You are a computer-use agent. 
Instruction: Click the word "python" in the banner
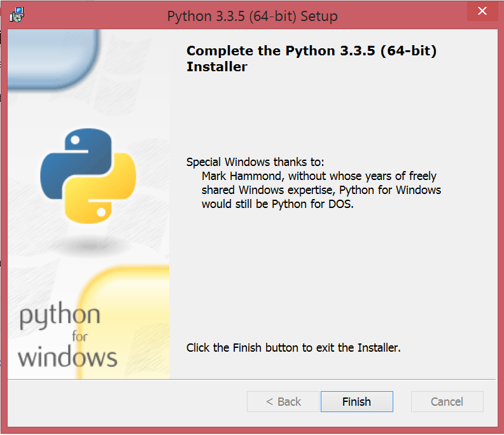(59, 316)
